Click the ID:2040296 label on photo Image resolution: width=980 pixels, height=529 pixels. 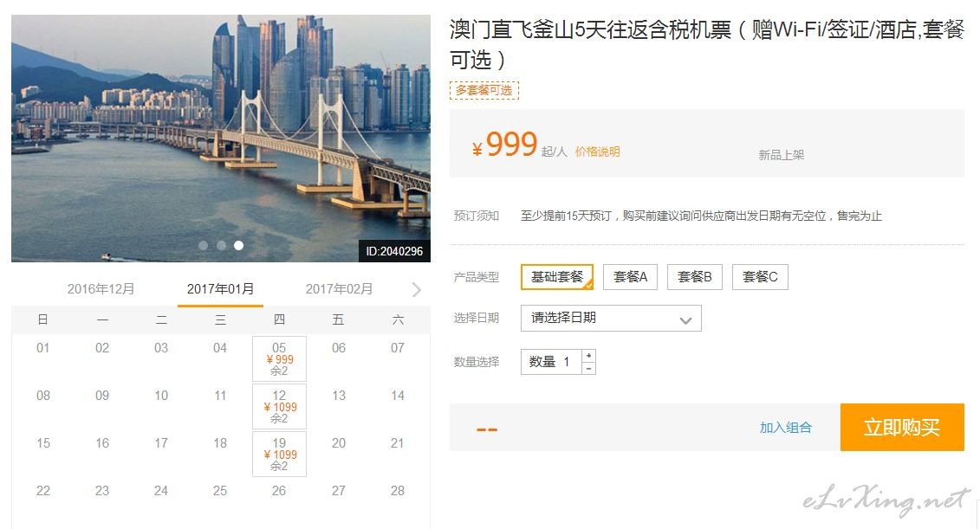click(394, 251)
